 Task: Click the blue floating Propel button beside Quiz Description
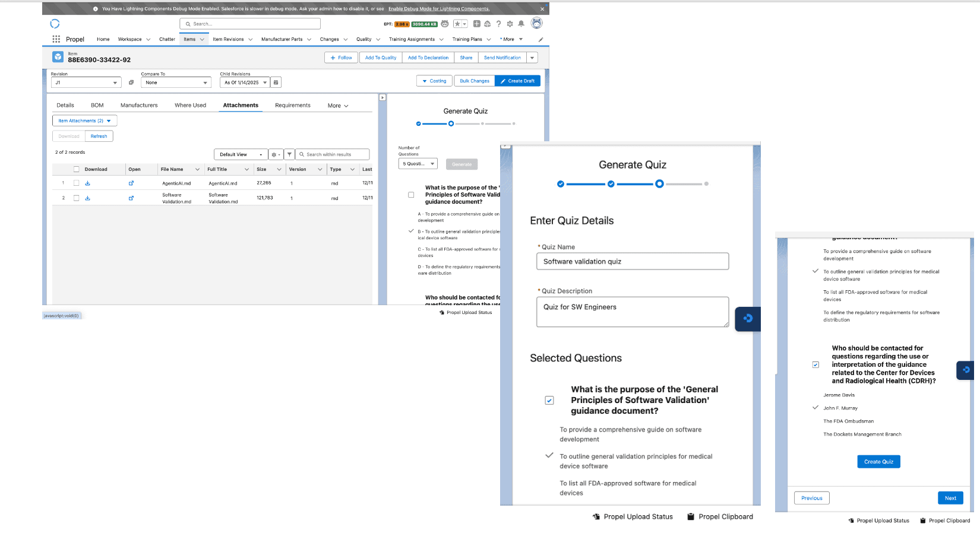[748, 319]
